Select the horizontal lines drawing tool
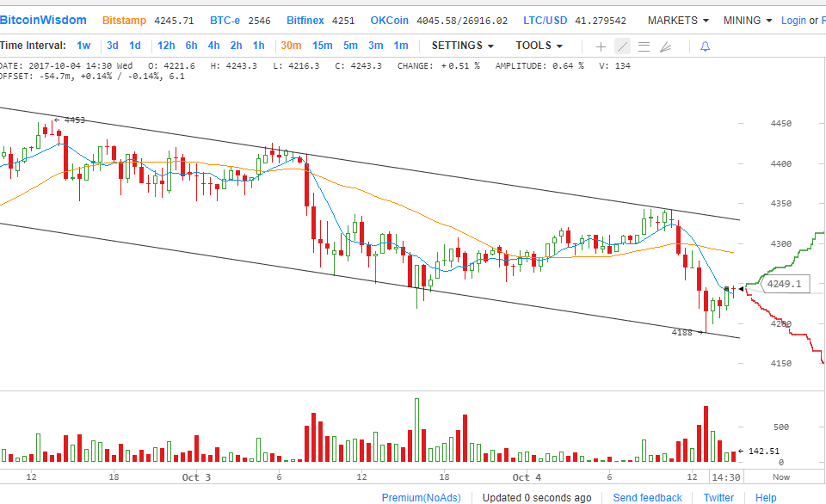 click(643, 46)
